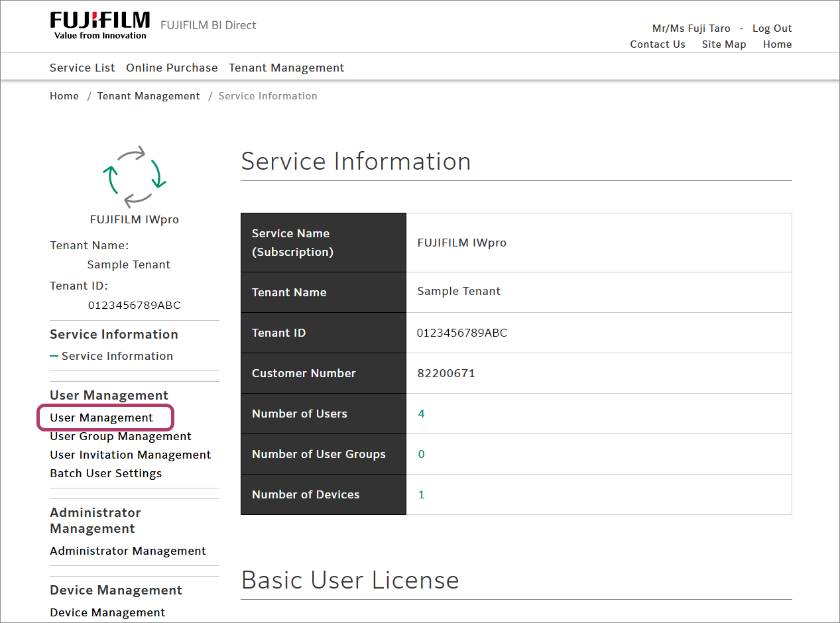
Task: Go to User Invitation Management
Action: [x=131, y=455]
